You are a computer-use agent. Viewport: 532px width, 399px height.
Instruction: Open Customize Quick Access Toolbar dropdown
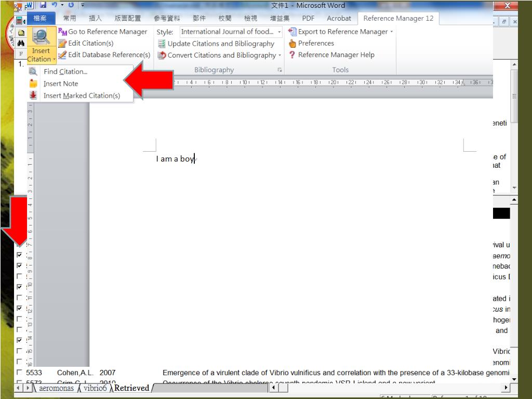[83, 5]
